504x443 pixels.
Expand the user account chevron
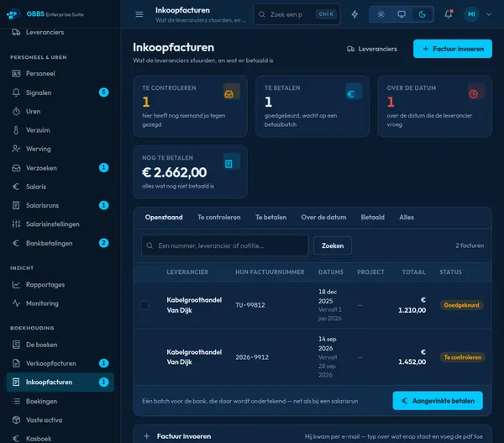point(489,14)
